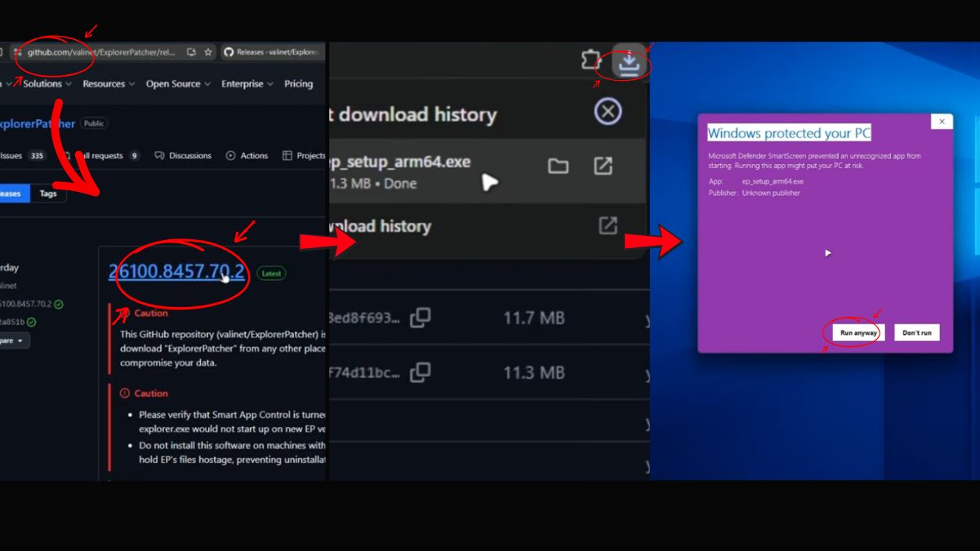
Task: Click the verified check next to tag 26100.8457.70.2
Action: point(59,304)
